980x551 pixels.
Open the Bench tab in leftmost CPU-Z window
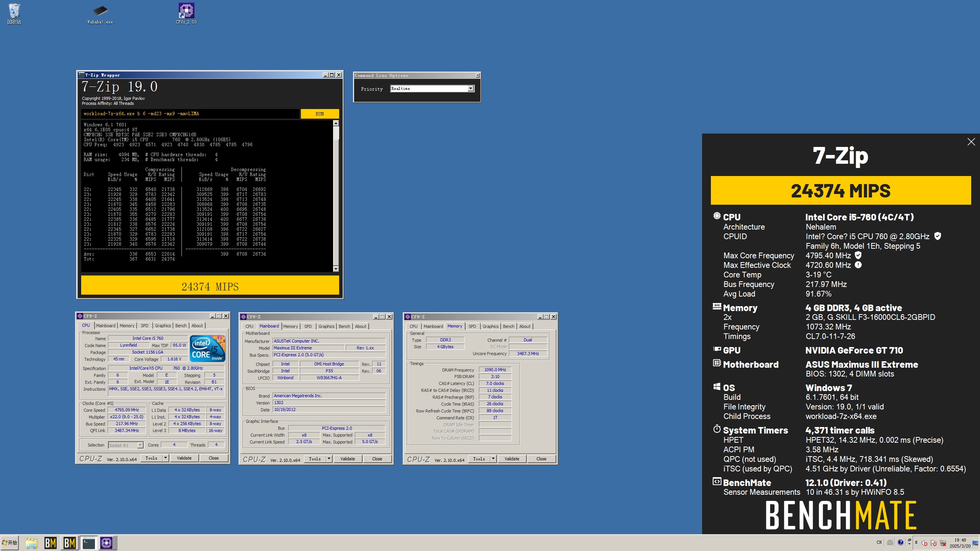tap(181, 326)
